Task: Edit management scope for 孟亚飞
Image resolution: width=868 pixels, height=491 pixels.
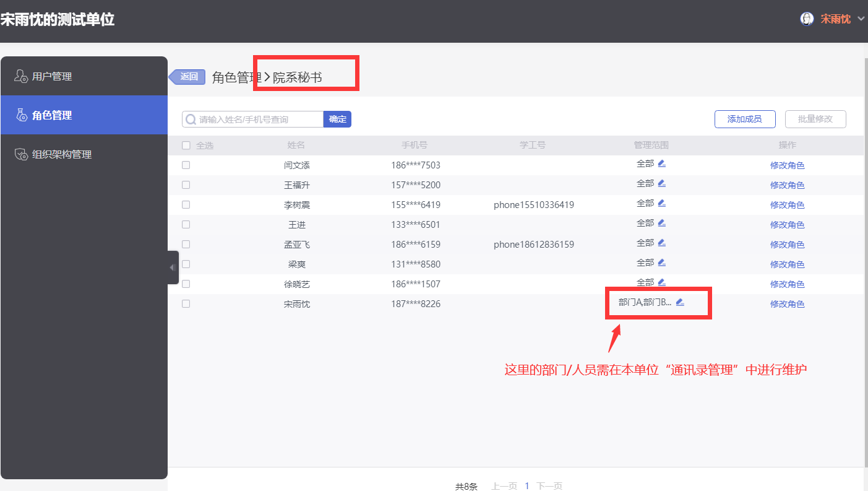Action: point(661,243)
